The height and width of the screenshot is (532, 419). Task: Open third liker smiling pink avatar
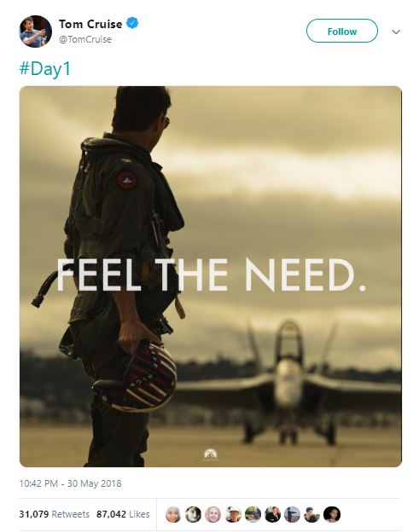pyautogui.click(x=212, y=514)
